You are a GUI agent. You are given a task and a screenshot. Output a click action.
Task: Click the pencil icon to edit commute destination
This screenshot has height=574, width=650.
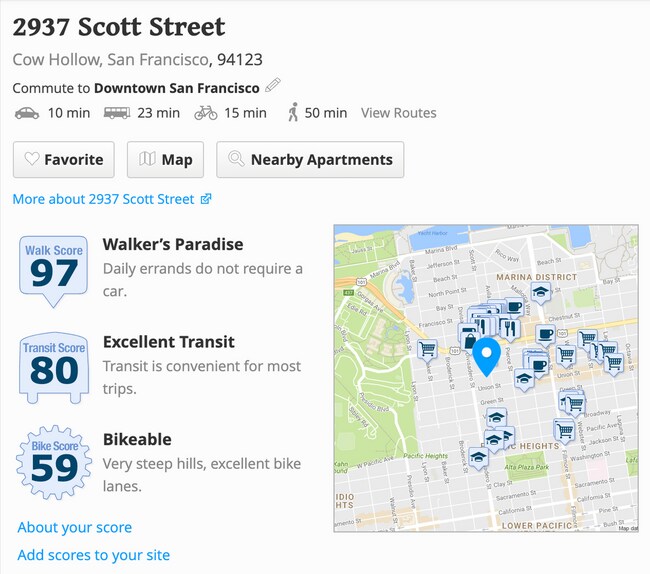click(x=273, y=87)
